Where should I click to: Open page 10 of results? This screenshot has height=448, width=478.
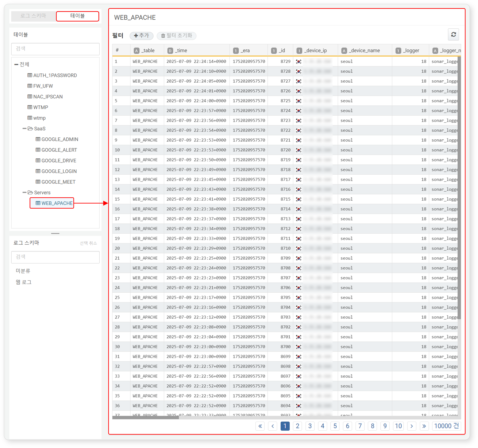pos(398,426)
